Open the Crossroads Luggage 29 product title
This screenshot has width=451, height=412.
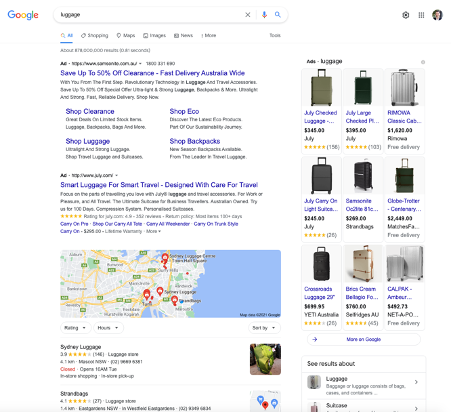coord(319,293)
